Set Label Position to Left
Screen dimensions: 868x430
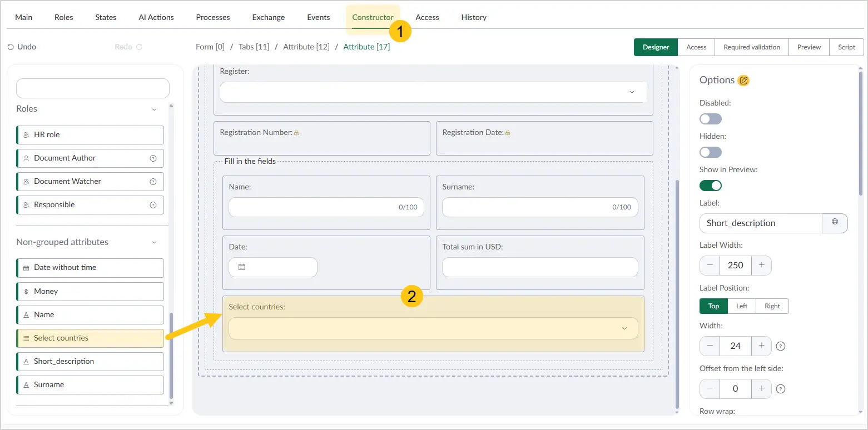pyautogui.click(x=742, y=306)
